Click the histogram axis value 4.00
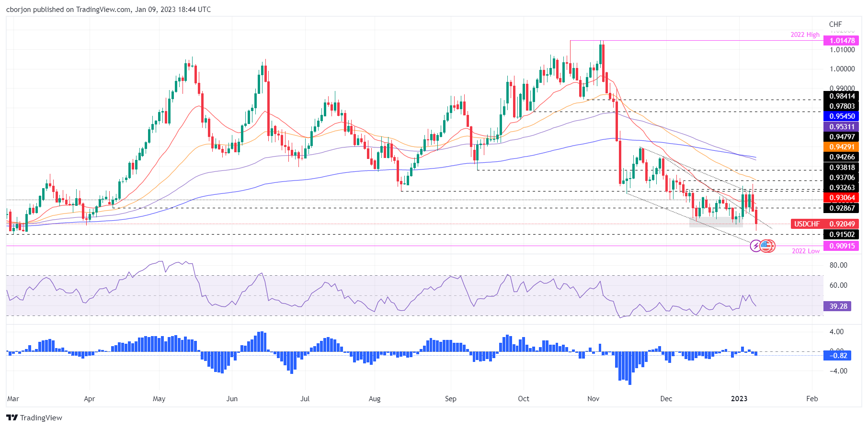This screenshot has width=868, height=428. 836,332
